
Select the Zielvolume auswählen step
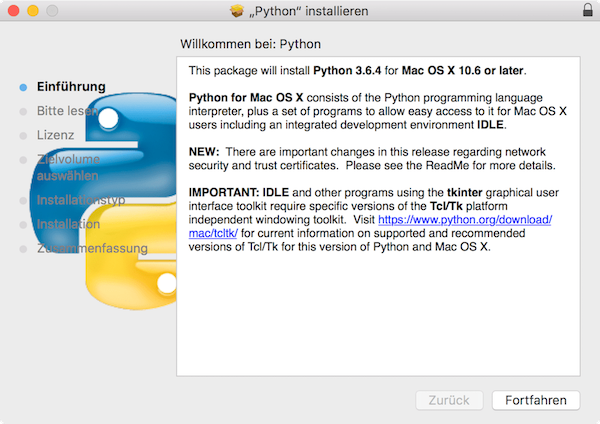[68, 167]
